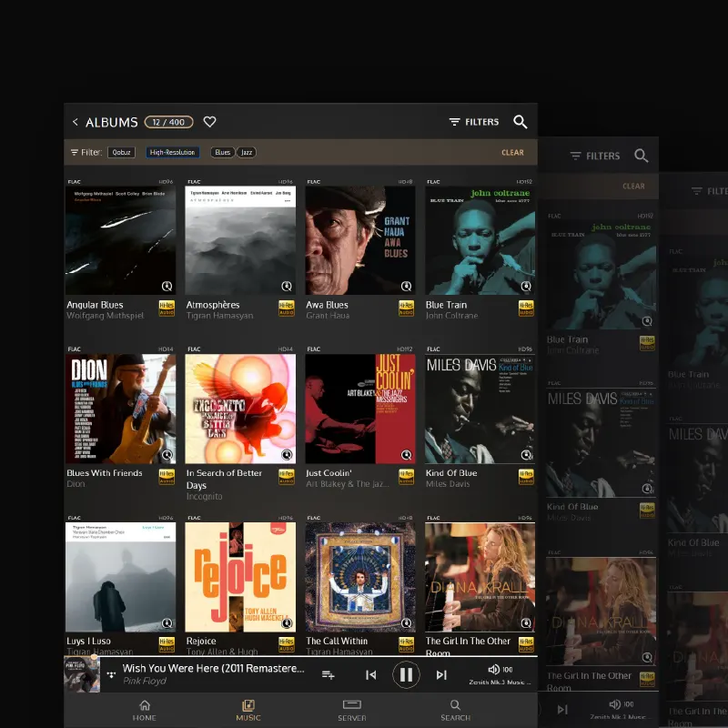This screenshot has height=728, width=728.
Task: Add current track to queue
Action: click(x=328, y=674)
